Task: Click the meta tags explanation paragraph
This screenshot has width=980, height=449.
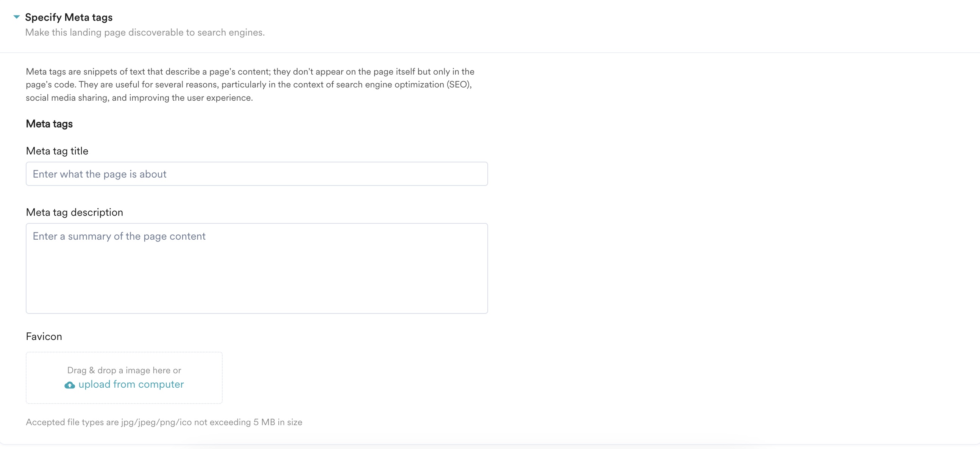Action: click(250, 84)
